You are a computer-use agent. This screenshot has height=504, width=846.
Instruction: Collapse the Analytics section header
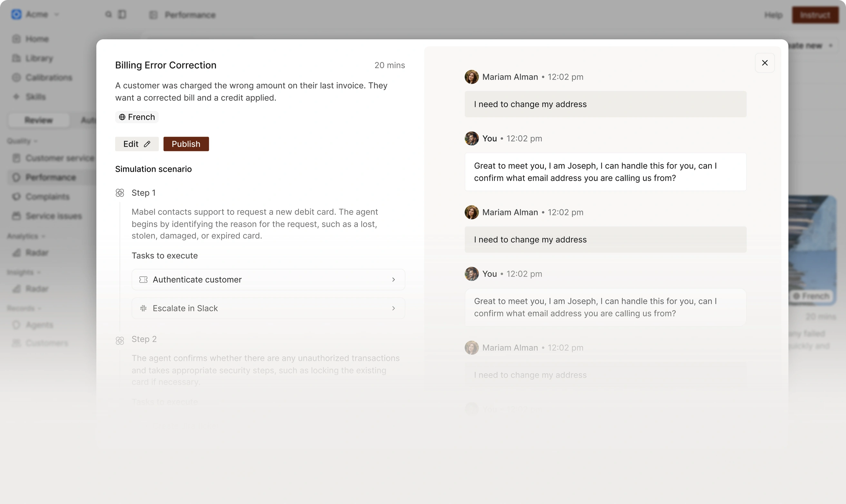tap(25, 236)
